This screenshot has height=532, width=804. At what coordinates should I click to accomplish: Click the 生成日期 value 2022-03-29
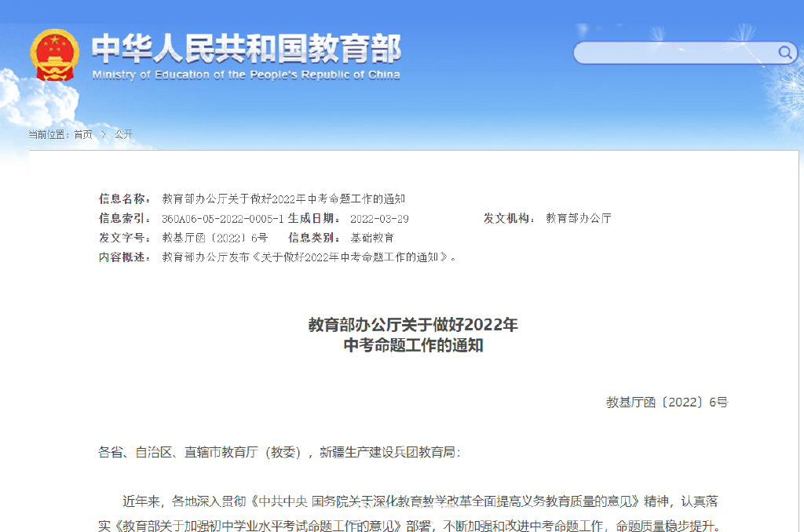point(379,219)
